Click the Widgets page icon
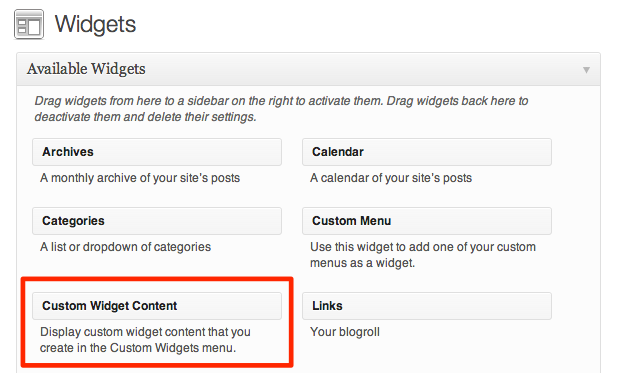This screenshot has width=617, height=373. pyautogui.click(x=29, y=24)
